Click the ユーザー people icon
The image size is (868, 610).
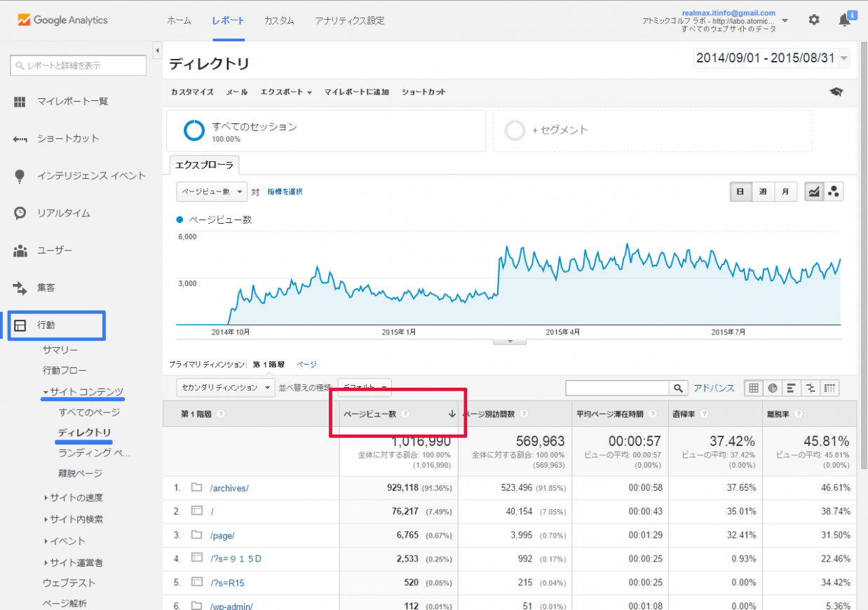tap(20, 250)
